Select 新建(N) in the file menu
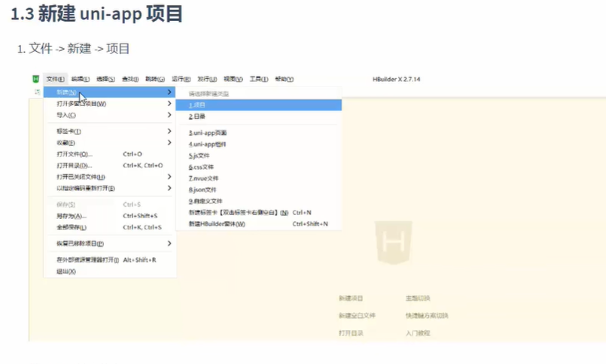This screenshot has height=364, width=606. coord(109,93)
